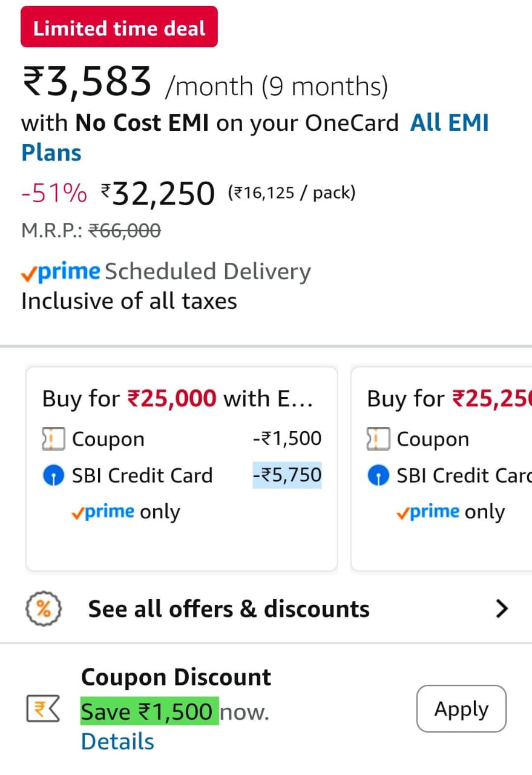Tap the Limited time deal badge
This screenshot has width=532, height=775.
click(119, 27)
